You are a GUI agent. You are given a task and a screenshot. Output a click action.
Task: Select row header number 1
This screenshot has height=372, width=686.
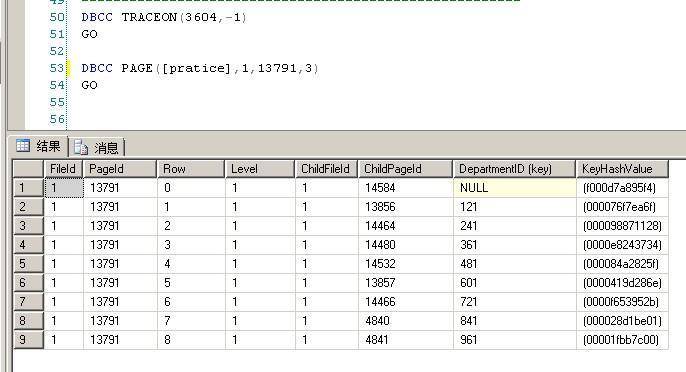point(28,188)
